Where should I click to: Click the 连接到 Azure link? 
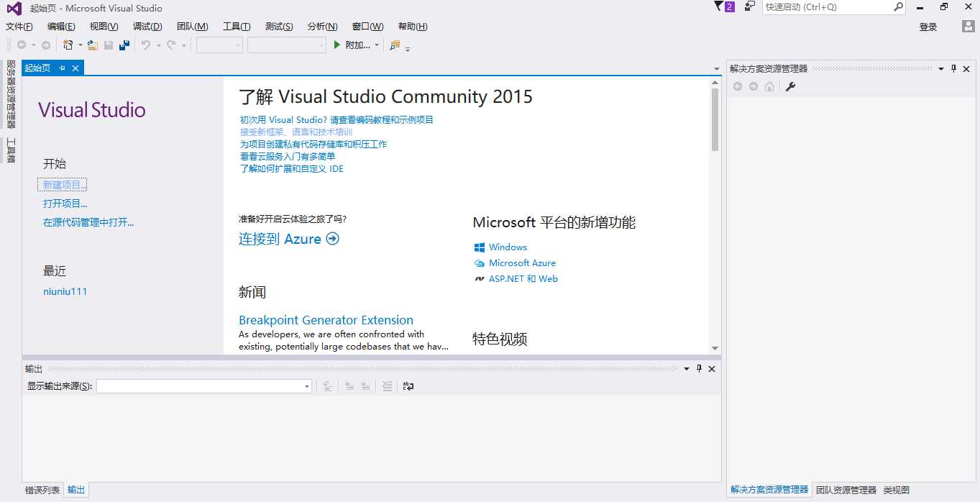(288, 239)
